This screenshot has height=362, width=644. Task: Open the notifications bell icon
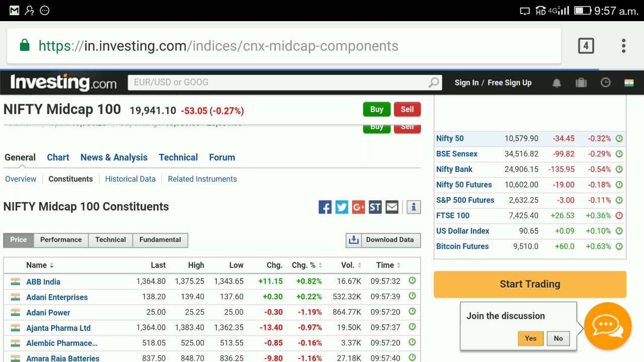click(556, 83)
